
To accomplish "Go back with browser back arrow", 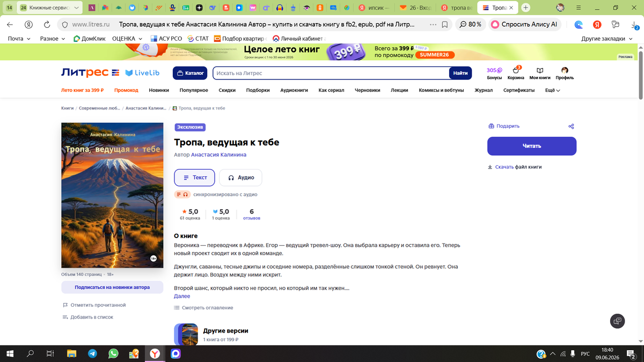I will 10,25.
